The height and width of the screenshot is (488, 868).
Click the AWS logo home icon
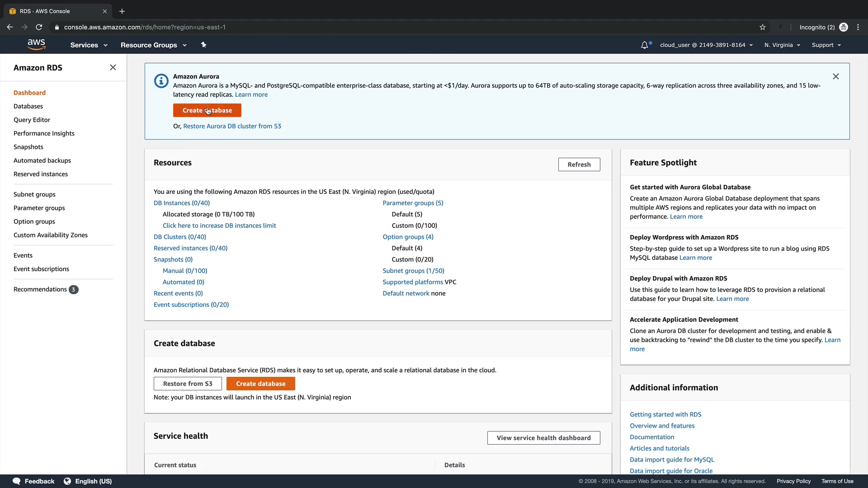point(36,45)
